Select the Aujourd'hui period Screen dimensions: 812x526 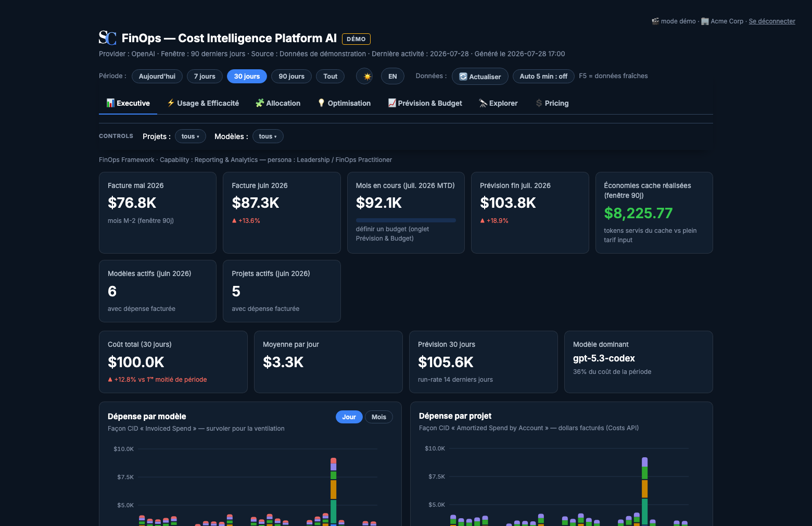point(157,76)
